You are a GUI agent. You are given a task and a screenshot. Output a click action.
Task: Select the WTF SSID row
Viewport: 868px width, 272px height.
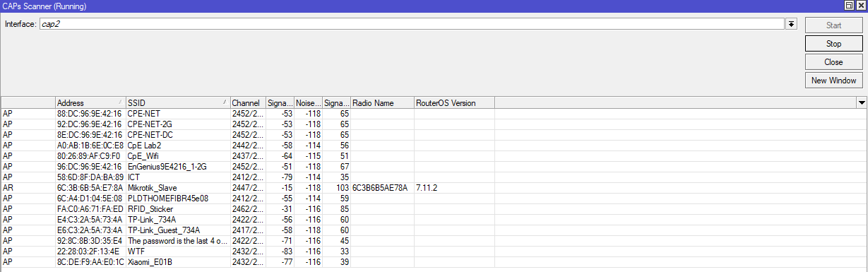(434, 252)
